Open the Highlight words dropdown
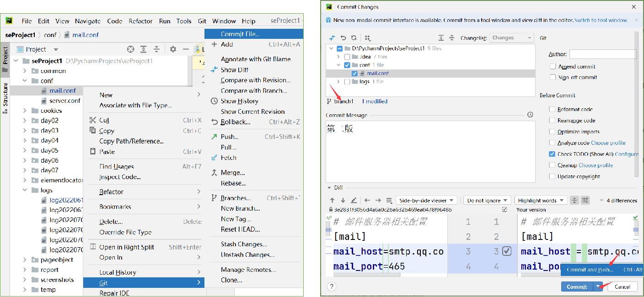Viewport: 644px width, 297px height. [x=541, y=201]
